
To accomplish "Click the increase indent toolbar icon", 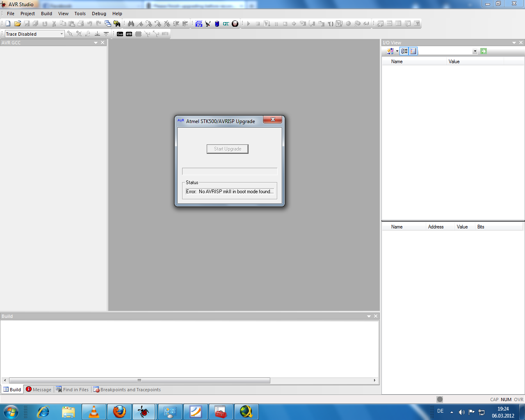I will tap(176, 24).
